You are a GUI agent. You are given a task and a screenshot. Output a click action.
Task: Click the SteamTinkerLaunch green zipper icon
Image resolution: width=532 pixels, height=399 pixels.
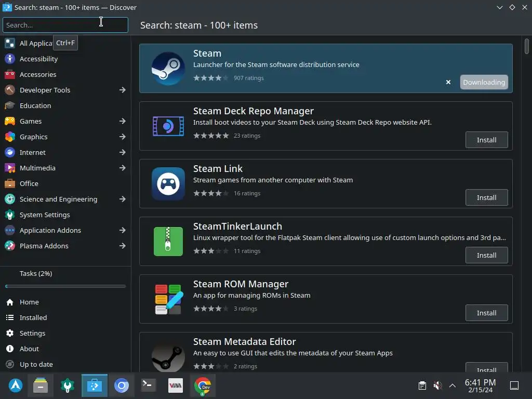[168, 241]
